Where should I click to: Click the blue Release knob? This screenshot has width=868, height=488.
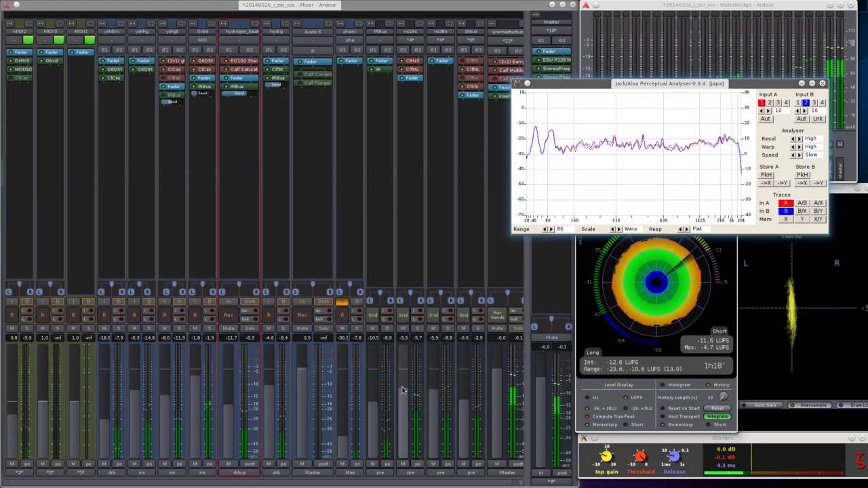(674, 456)
